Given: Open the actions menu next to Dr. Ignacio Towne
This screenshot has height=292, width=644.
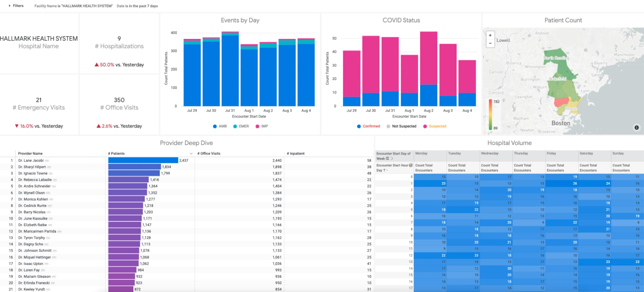Looking at the screenshot, I should point(51,174).
